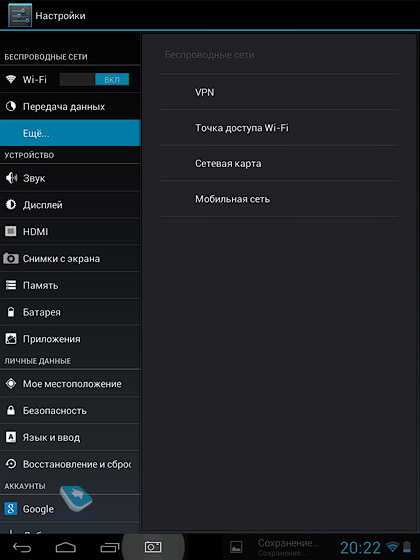Open the Google account entry

click(x=70, y=509)
